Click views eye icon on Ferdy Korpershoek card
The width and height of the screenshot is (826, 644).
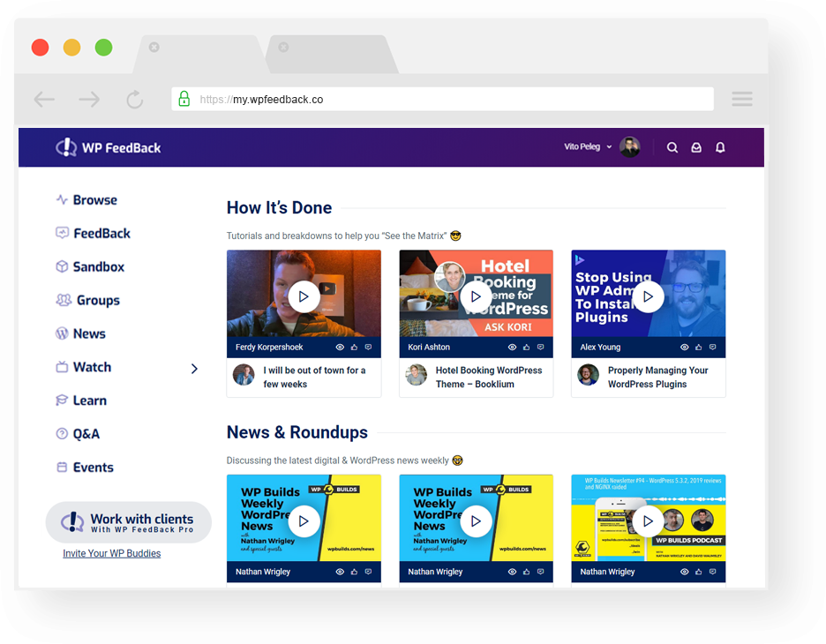point(340,347)
